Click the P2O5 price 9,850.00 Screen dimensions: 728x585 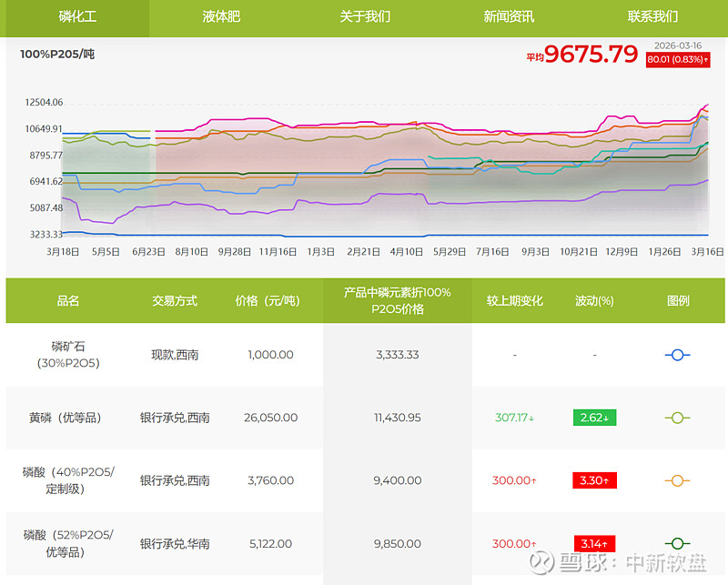click(398, 544)
